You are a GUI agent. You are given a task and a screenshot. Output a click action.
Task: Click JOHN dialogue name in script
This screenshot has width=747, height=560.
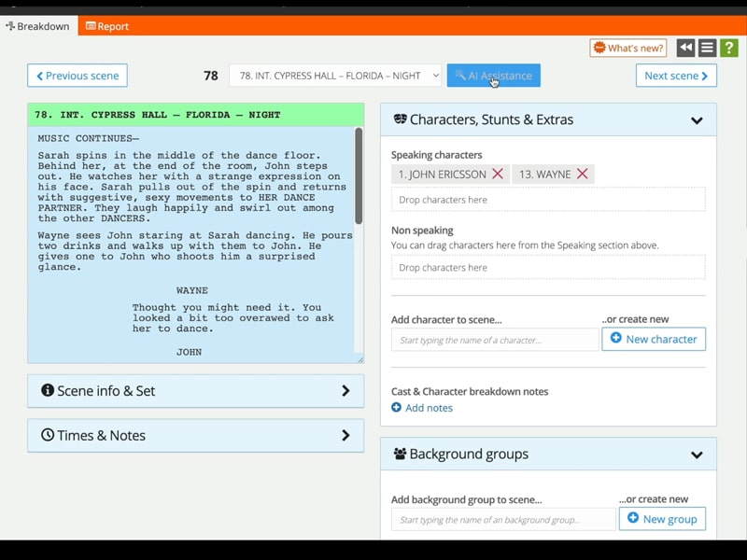click(x=190, y=353)
